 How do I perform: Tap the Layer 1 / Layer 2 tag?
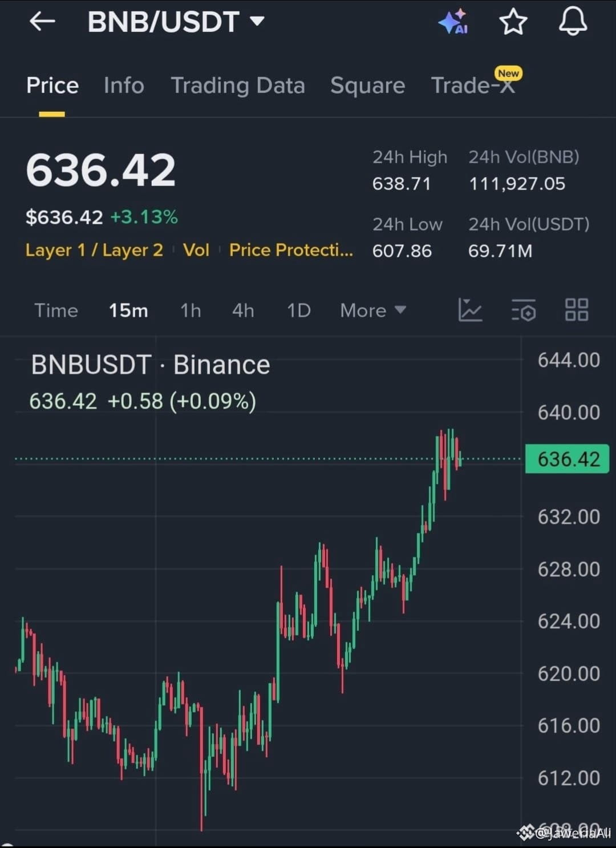click(94, 250)
